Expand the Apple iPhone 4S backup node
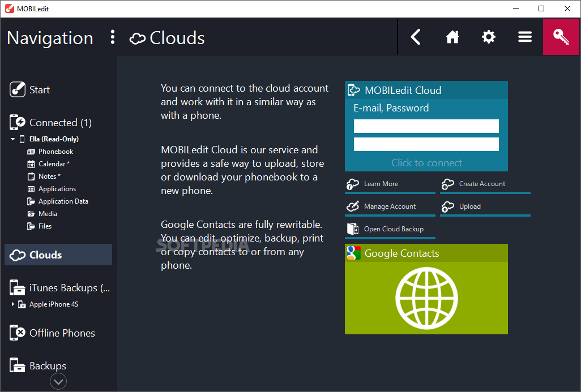This screenshot has width=581, height=392. (12, 304)
